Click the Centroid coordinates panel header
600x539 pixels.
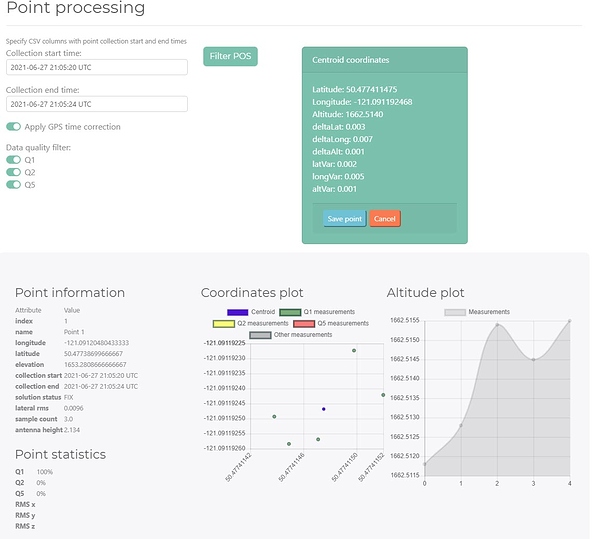pos(385,60)
